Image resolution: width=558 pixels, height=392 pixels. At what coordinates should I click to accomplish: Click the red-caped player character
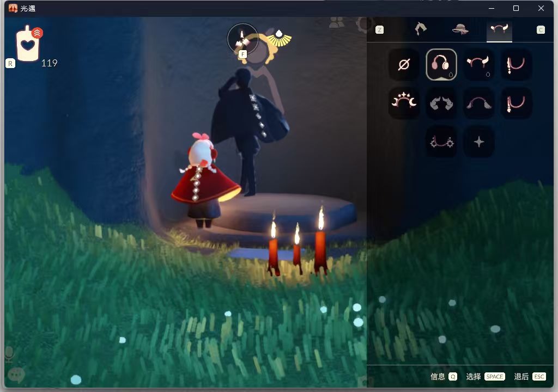pyautogui.click(x=205, y=181)
